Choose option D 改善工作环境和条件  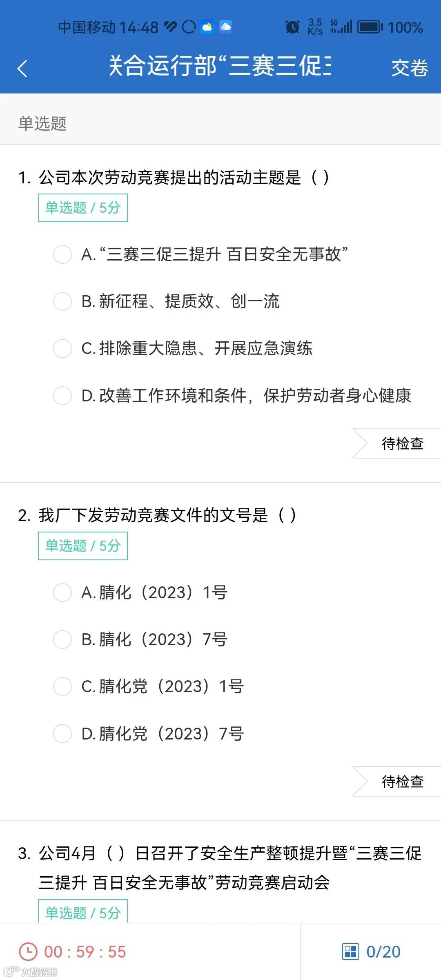(x=232, y=395)
